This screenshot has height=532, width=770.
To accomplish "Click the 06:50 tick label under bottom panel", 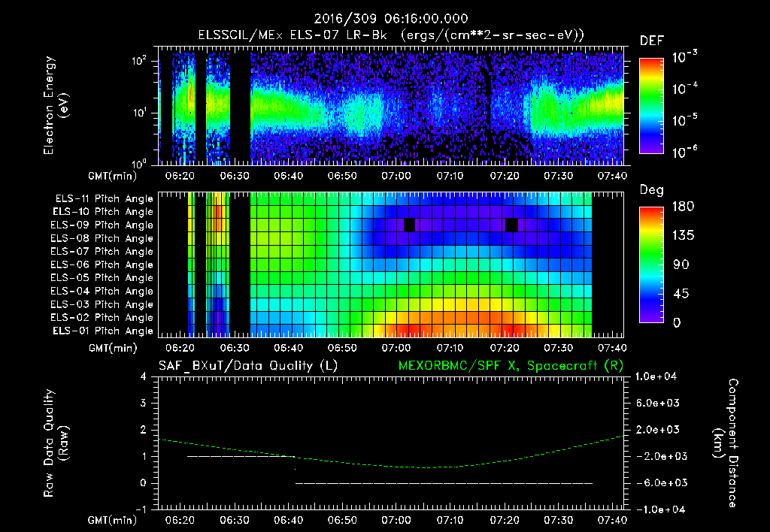I will point(342,520).
